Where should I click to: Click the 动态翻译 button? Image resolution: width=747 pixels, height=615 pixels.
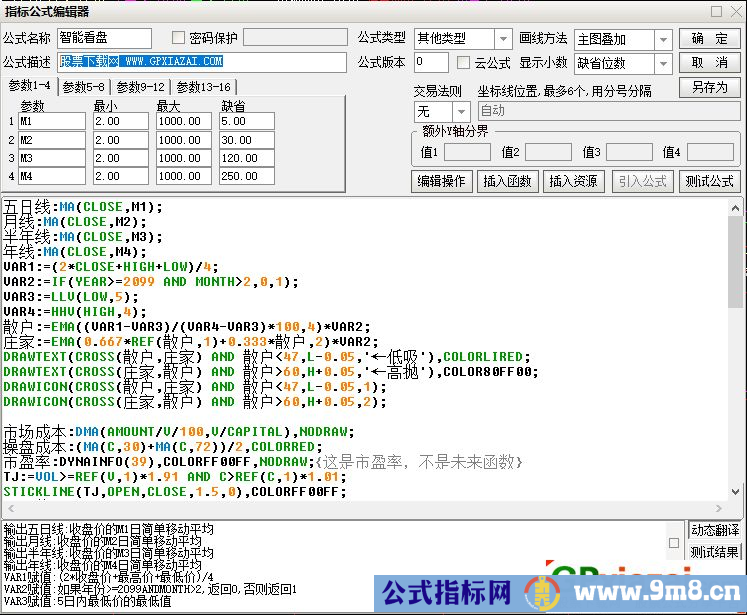click(x=715, y=530)
